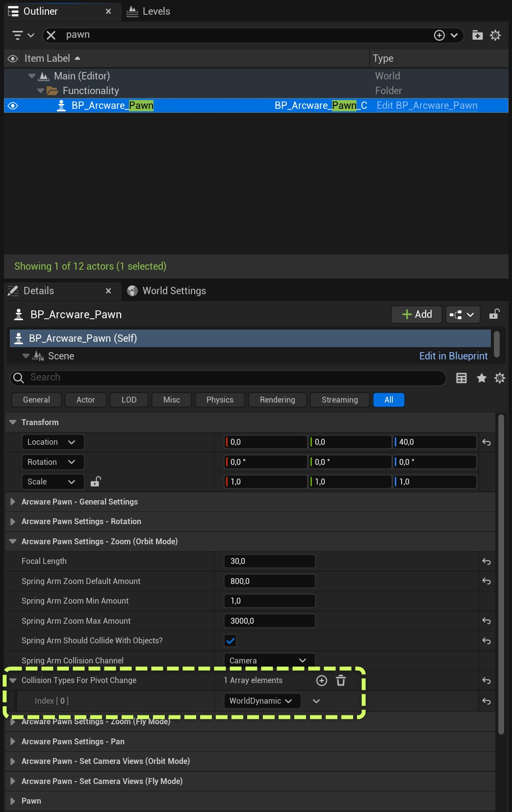Open the WorldDynamic collision type dropdown
The width and height of the screenshot is (512, 812).
coord(261,701)
